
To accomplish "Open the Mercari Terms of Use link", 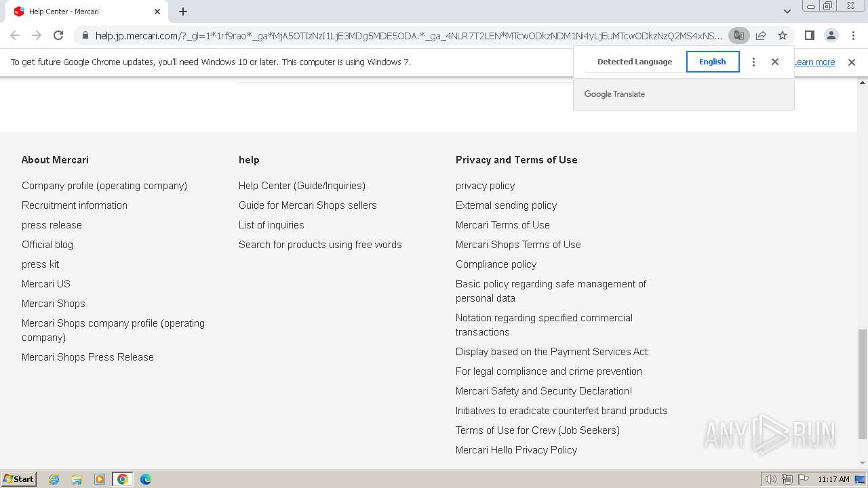I will pyautogui.click(x=502, y=225).
